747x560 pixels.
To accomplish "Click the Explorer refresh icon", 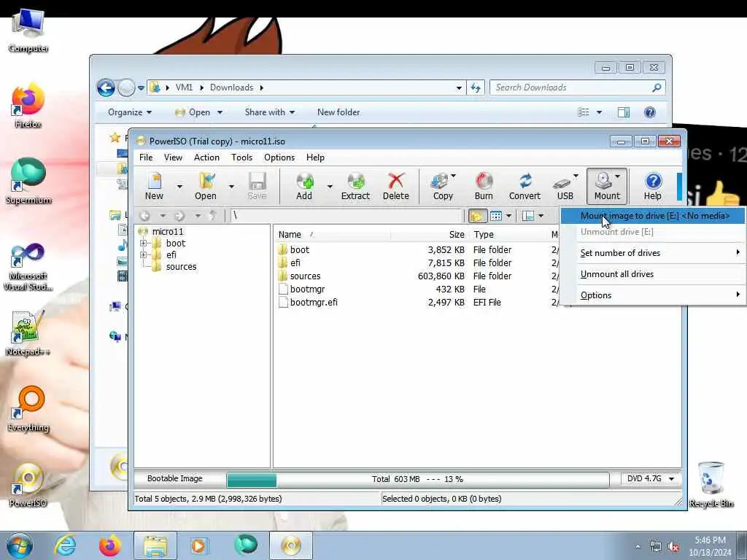I will point(476,87).
